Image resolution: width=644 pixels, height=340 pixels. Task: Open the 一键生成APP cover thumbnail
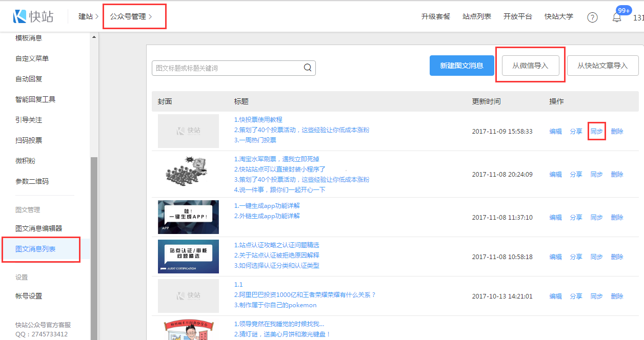pyautogui.click(x=188, y=217)
